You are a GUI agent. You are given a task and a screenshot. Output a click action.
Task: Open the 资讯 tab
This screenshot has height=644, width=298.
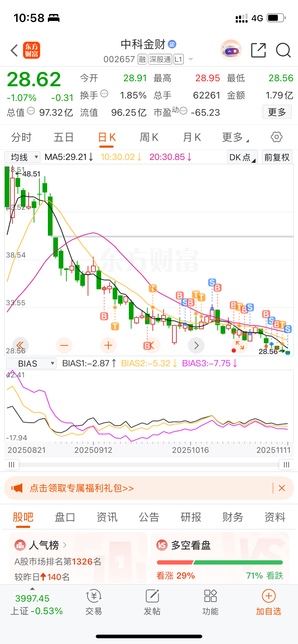coord(107,517)
